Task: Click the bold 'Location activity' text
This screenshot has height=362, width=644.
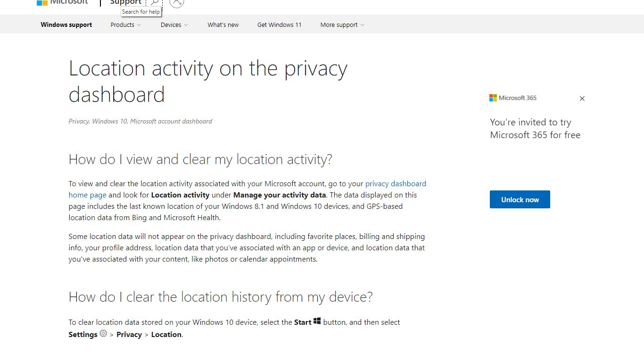Action: (x=180, y=195)
